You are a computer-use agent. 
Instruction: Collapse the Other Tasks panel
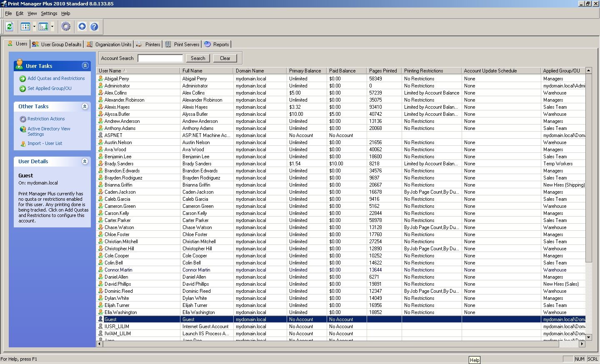pos(85,106)
